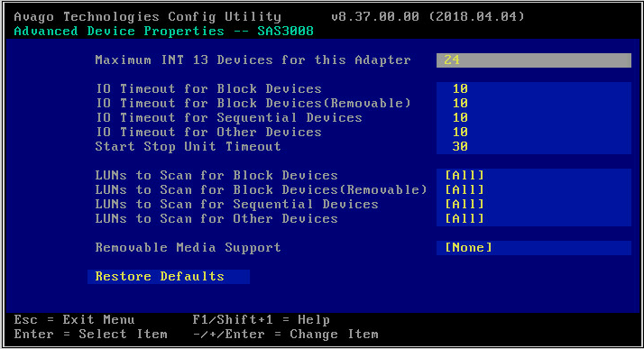Select IO Timeout for Other Devices value
Screen dimensions: 644x349
coord(534,133)
